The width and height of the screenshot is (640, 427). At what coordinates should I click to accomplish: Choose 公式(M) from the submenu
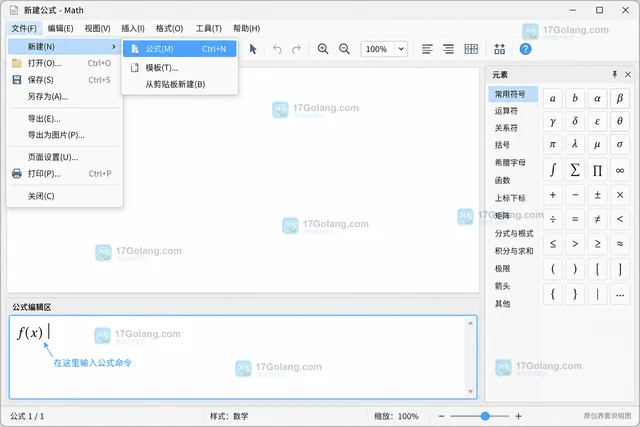[x=180, y=49]
